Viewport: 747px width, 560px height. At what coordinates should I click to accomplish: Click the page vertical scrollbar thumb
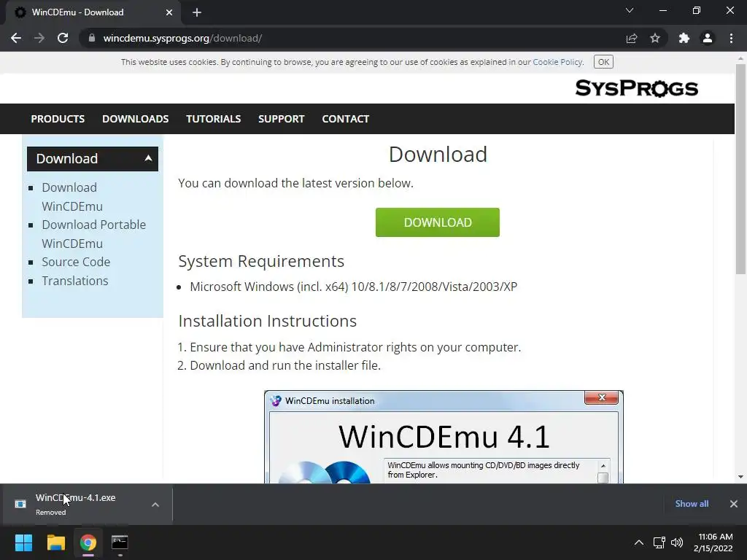pyautogui.click(x=740, y=169)
